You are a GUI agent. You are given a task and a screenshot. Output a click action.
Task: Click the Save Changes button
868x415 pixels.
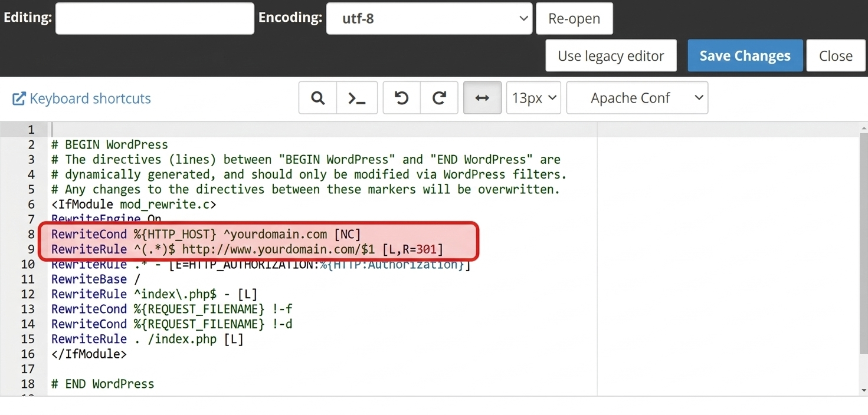coord(745,55)
